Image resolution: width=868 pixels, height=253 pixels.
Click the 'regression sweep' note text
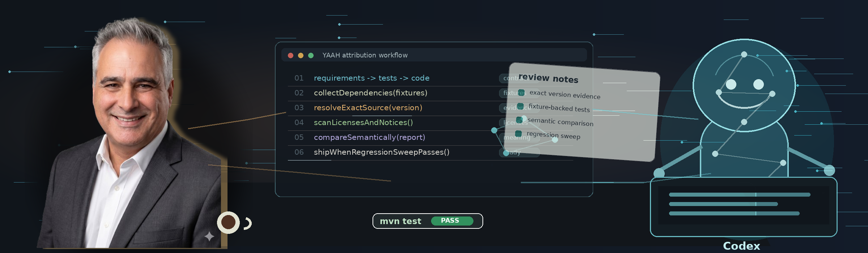(x=553, y=135)
